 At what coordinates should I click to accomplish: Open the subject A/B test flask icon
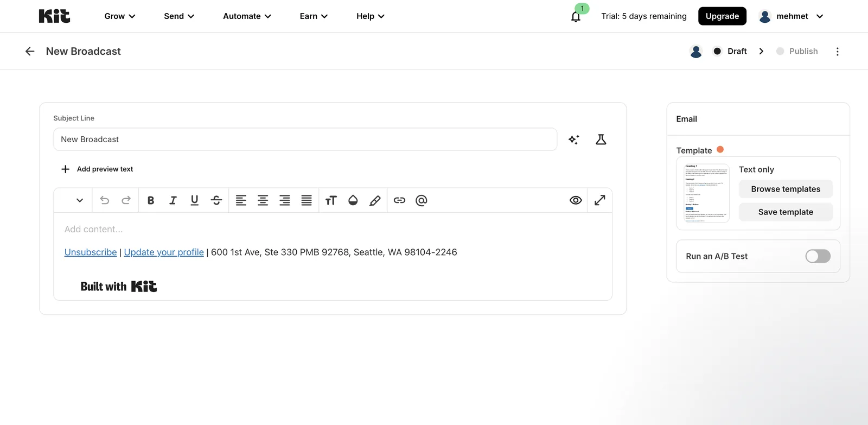pos(601,139)
